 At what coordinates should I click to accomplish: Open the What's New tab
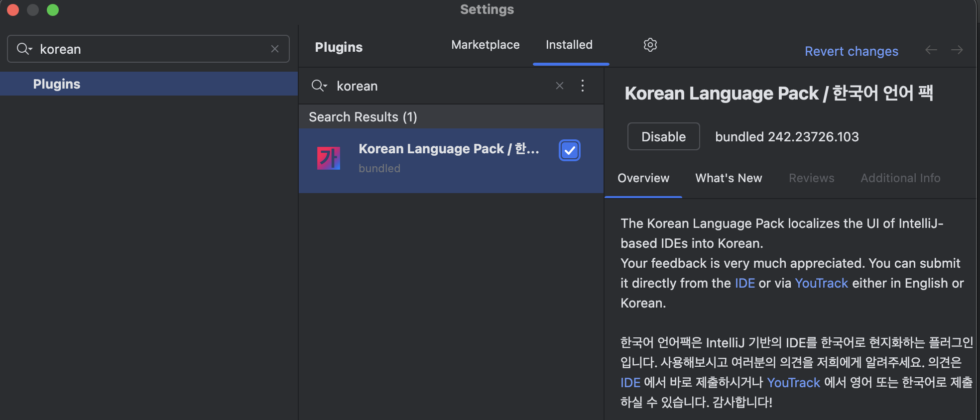click(729, 178)
